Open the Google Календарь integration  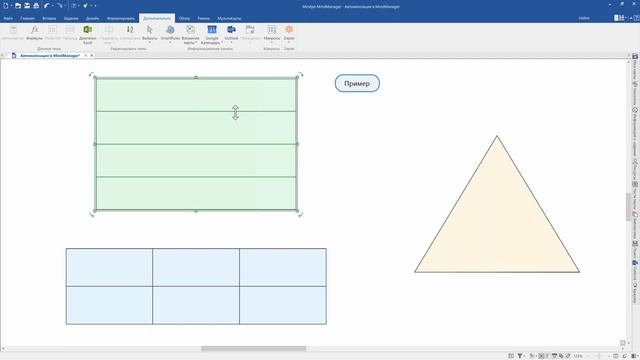coord(212,34)
